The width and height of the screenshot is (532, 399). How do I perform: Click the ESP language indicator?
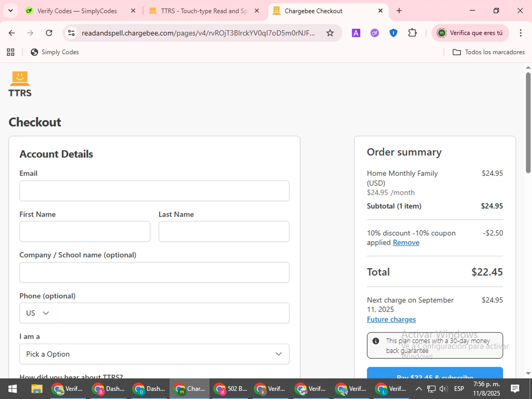tap(459, 389)
